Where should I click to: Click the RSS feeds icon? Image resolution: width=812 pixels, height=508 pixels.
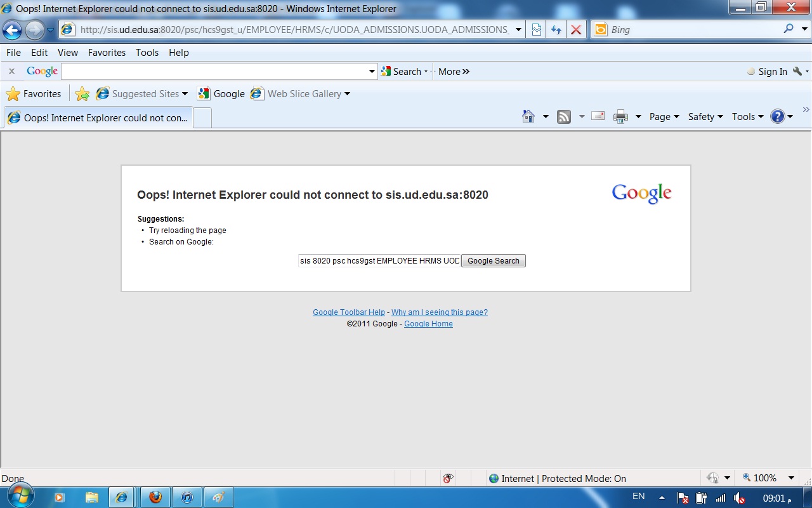(x=564, y=117)
